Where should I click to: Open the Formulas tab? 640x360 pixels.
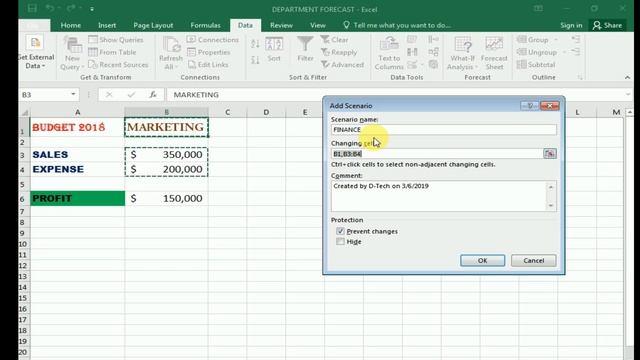(x=205, y=25)
